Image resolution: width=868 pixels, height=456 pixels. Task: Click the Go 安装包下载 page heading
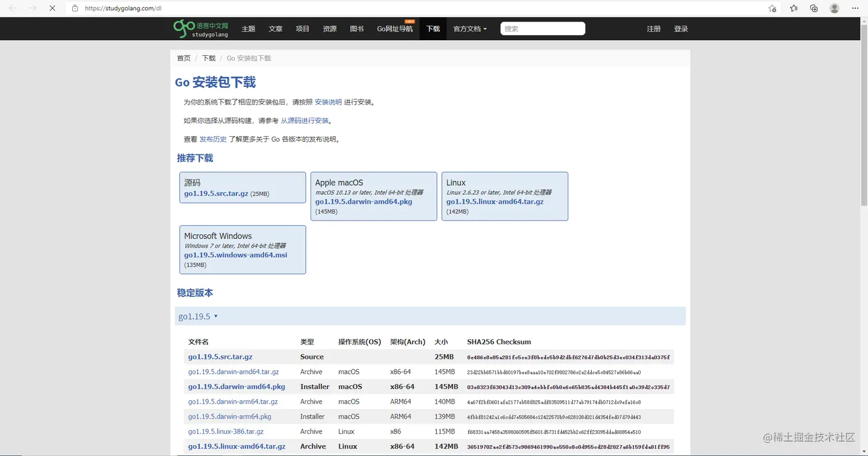click(x=215, y=82)
